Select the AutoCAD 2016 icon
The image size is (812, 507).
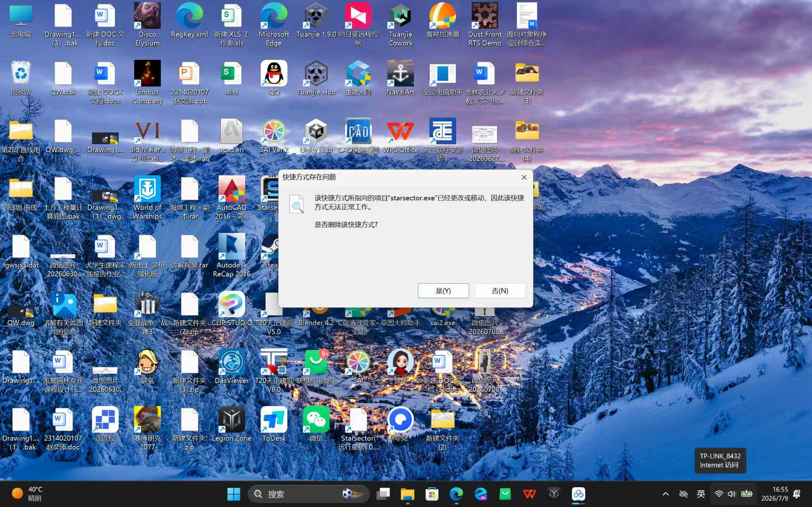point(232,198)
